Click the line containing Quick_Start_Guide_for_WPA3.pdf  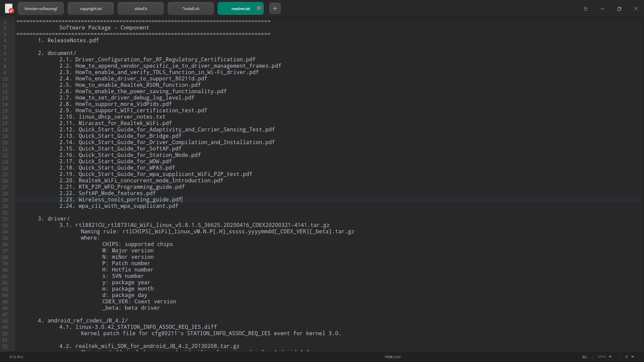point(126,168)
